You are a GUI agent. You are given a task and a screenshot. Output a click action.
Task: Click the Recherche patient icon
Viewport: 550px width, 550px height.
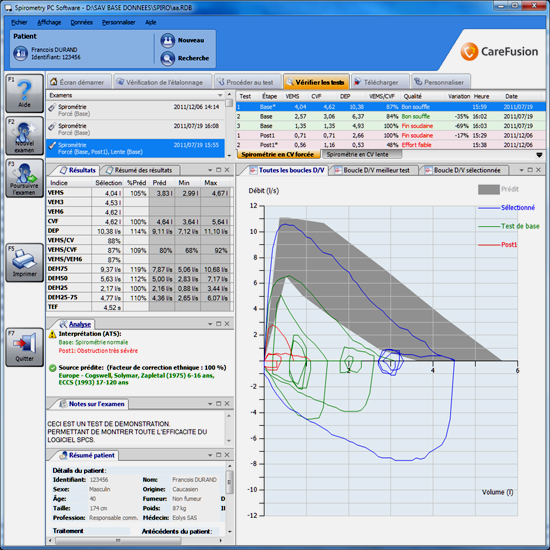click(167, 58)
